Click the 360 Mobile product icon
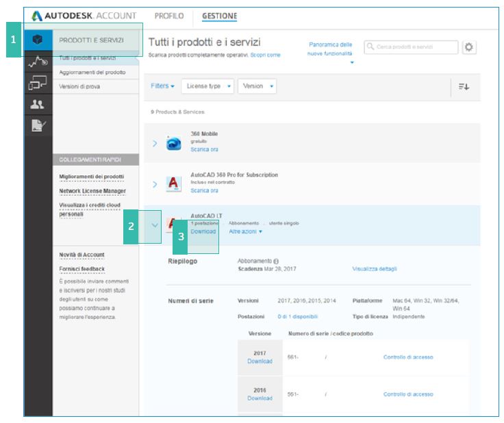 (x=173, y=143)
